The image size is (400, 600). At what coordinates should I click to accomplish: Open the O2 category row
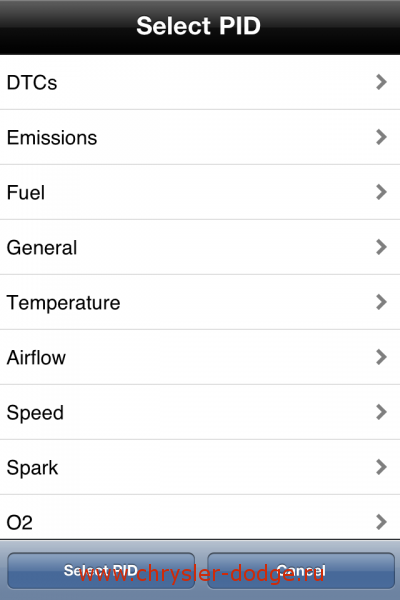coord(200,517)
